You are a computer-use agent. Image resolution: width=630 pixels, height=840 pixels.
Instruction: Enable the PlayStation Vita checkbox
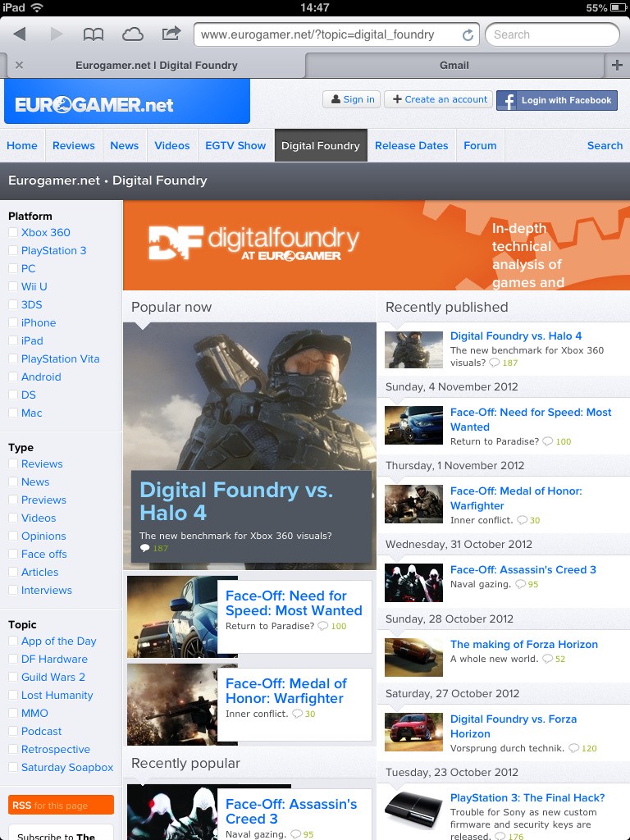click(x=13, y=359)
